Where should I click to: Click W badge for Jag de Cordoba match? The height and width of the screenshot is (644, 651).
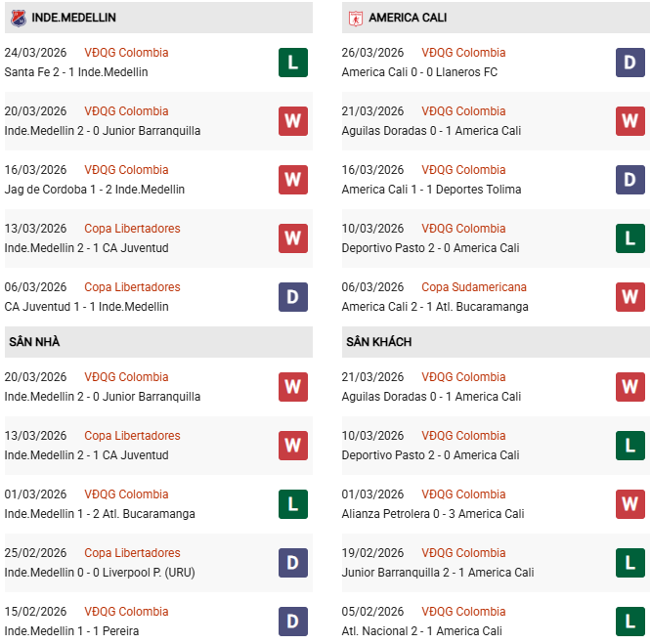(x=293, y=180)
